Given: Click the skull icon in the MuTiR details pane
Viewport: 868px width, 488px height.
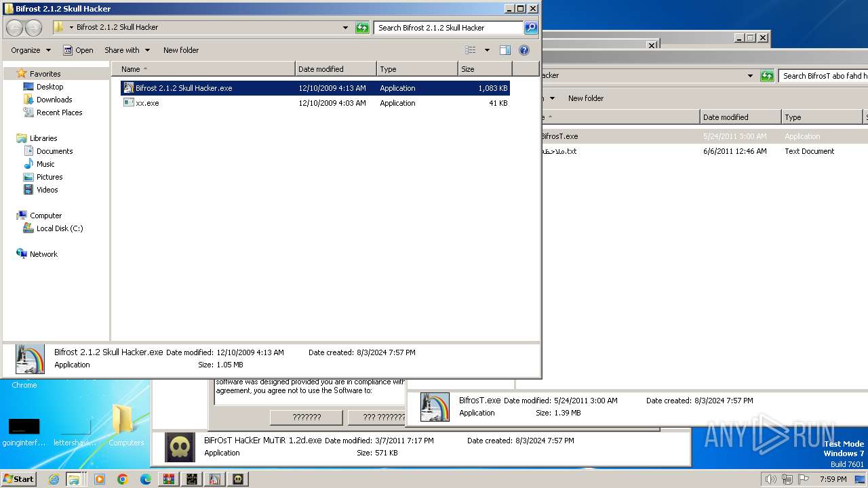Looking at the screenshot, I should 180,447.
